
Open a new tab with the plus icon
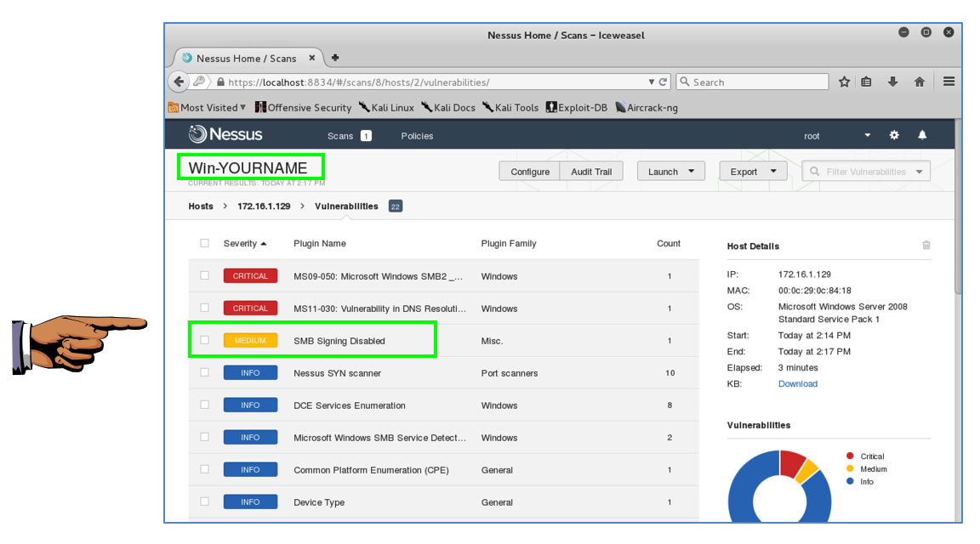(x=335, y=58)
